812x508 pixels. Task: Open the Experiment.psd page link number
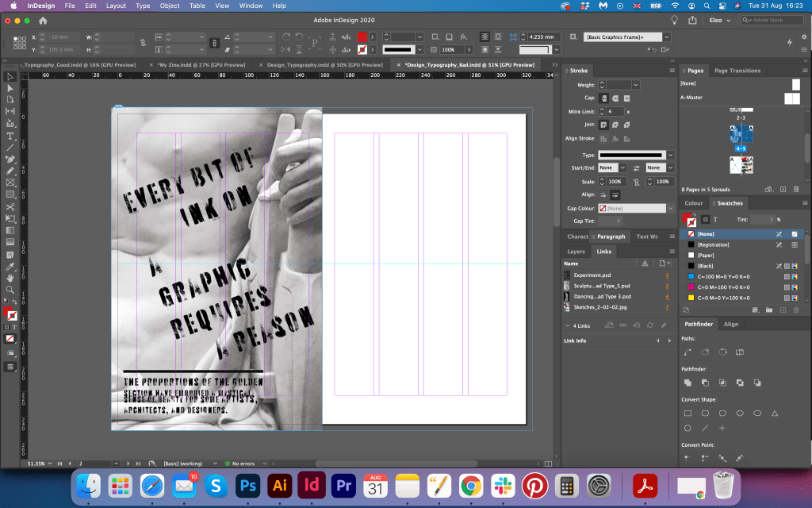[667, 275]
